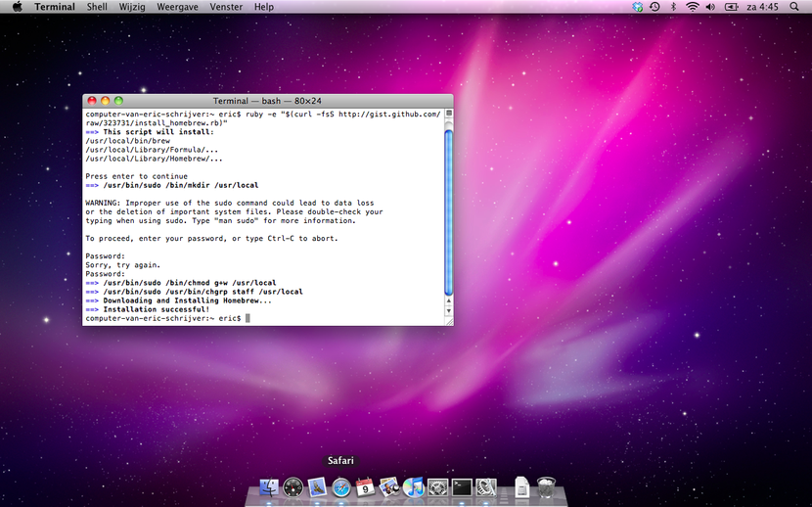This screenshot has height=507, width=812.
Task: Click the /usr/local/Library/Formula/... line
Action: [x=152, y=150]
